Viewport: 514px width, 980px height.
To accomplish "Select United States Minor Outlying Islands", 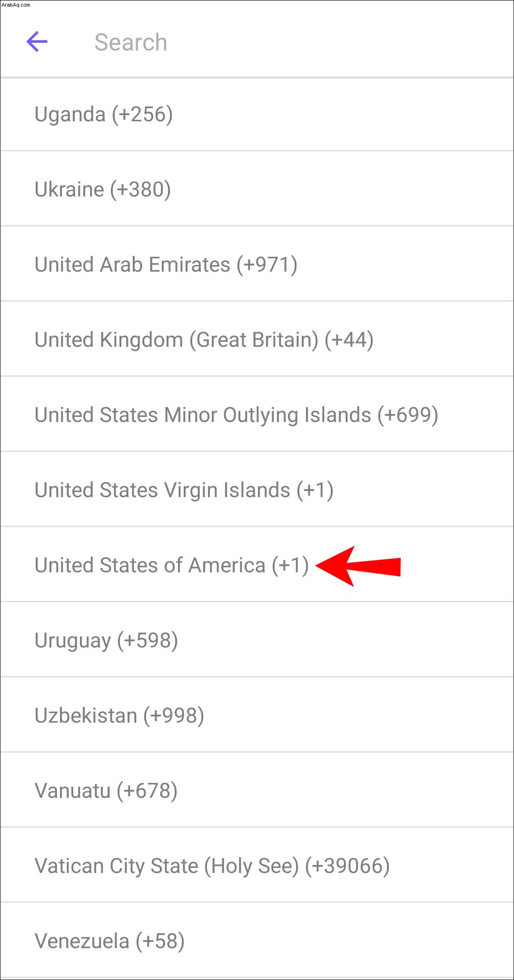I will 257,414.
